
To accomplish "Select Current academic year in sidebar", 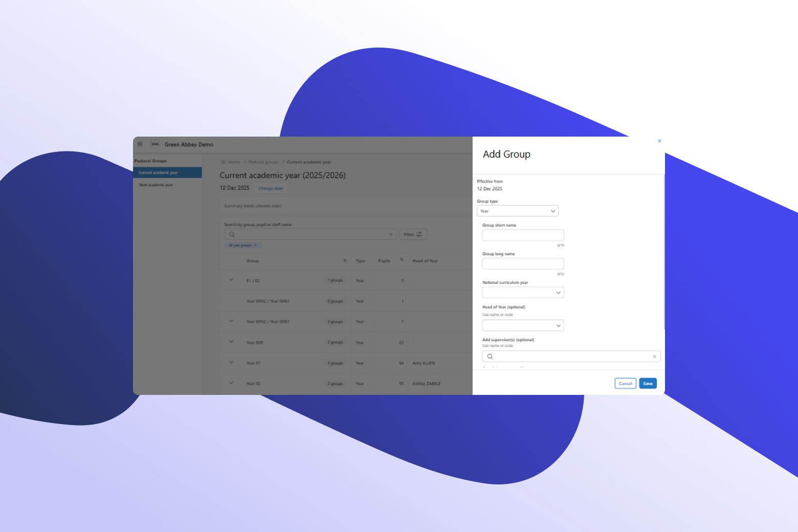I will tap(158, 173).
